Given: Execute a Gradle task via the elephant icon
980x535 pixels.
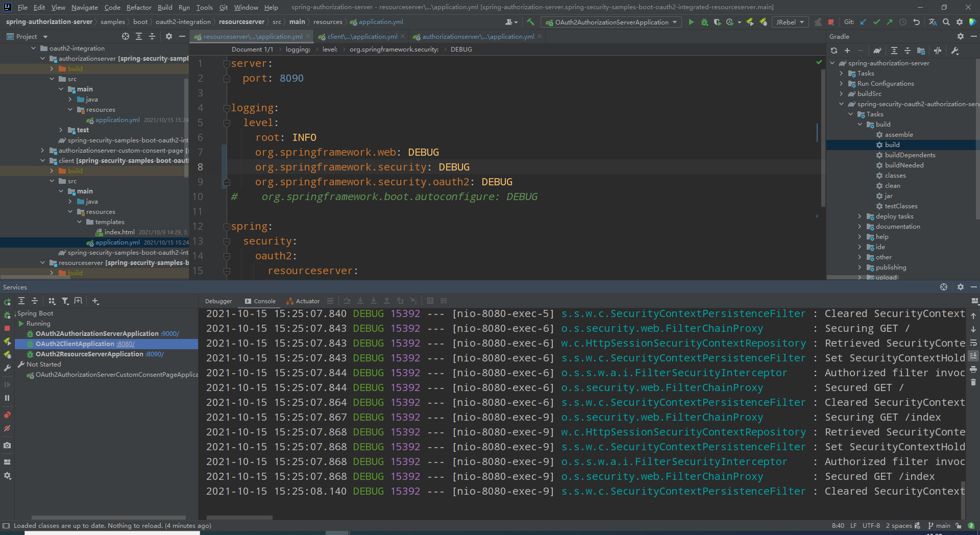Looking at the screenshot, I should click(877, 51).
